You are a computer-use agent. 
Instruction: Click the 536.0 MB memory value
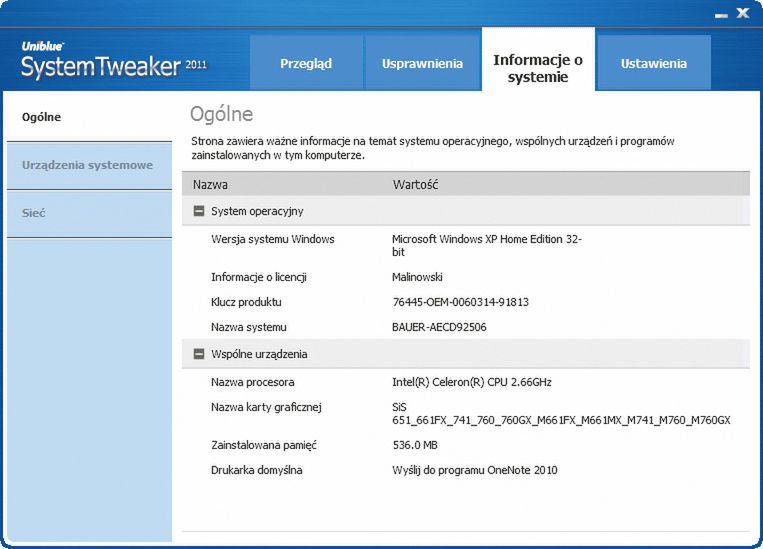(415, 445)
